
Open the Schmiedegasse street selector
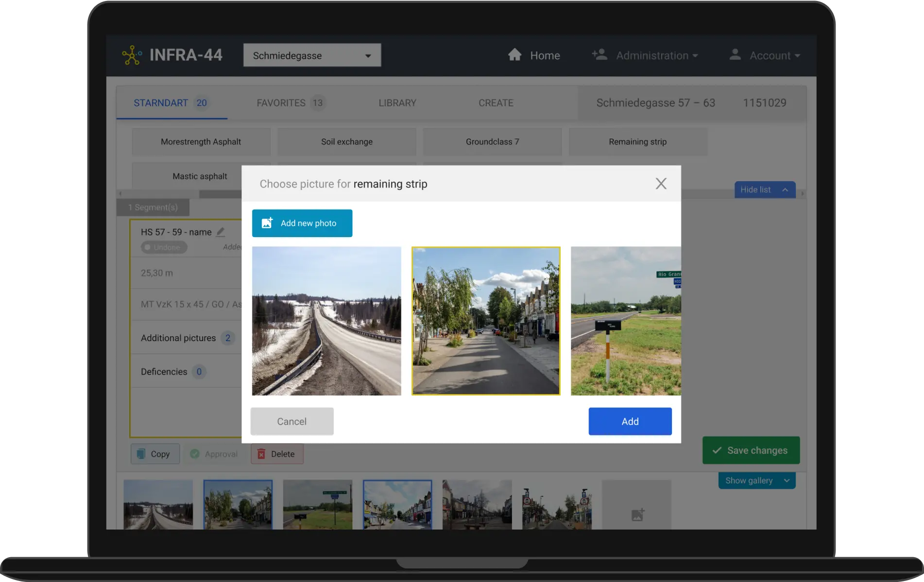pos(311,55)
